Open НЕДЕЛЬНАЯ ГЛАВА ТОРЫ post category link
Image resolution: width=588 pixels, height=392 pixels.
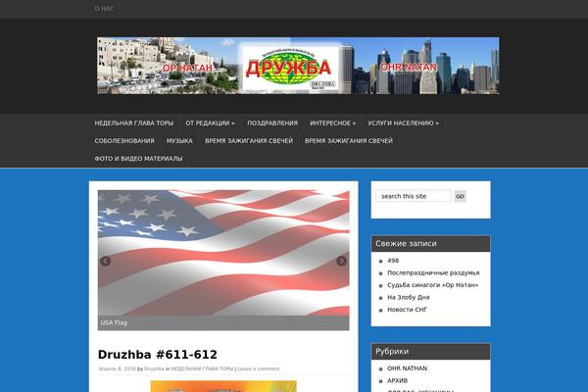pos(202,368)
